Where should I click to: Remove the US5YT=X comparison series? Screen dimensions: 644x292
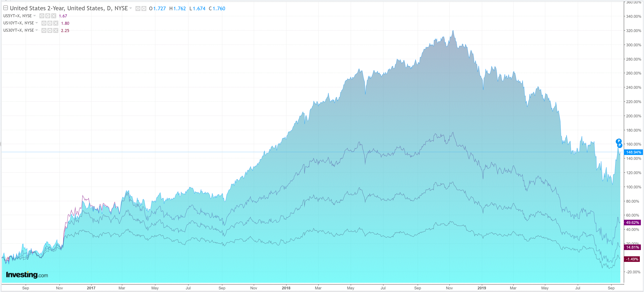click(x=54, y=16)
